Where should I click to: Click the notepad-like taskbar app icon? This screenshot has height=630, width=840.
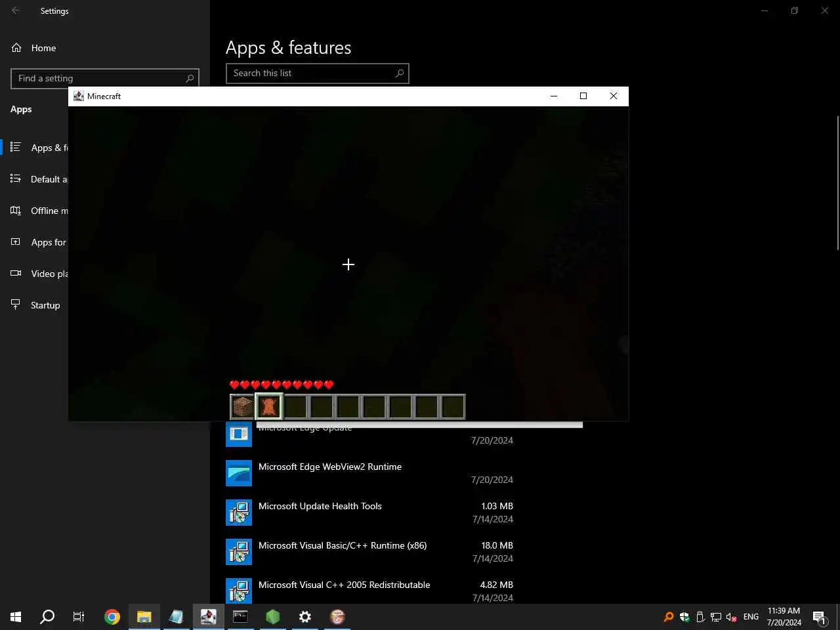[176, 617]
